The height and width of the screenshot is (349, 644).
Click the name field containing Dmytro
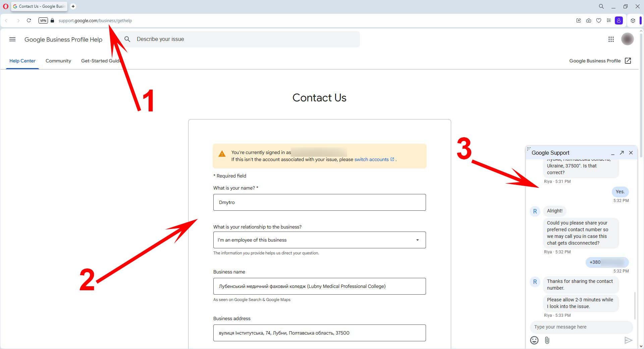click(x=319, y=202)
